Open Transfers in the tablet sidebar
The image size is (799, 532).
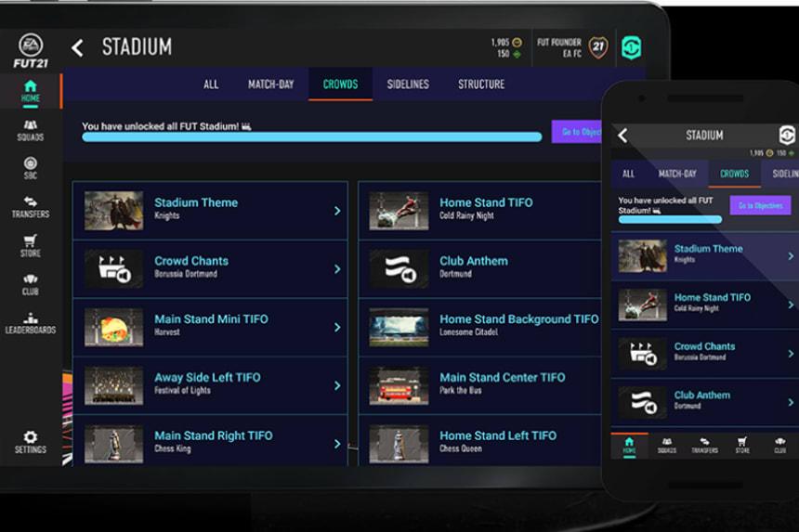pos(31,207)
